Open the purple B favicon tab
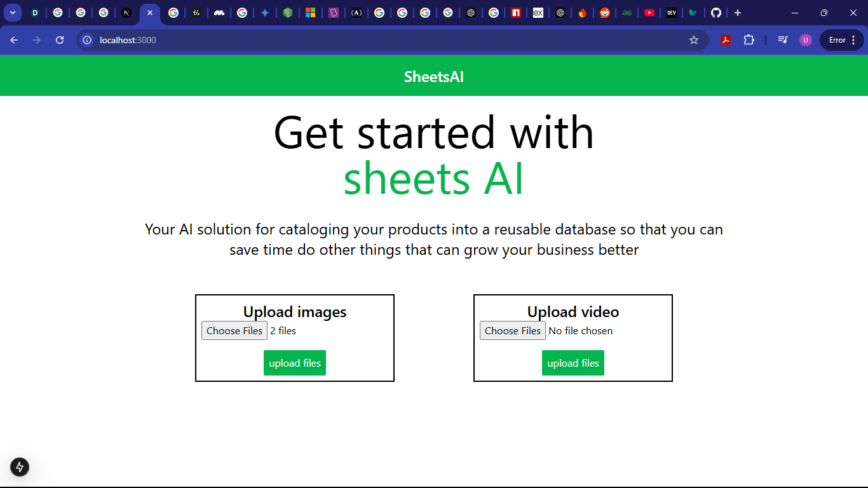The width and height of the screenshot is (868, 488). click(x=334, y=13)
